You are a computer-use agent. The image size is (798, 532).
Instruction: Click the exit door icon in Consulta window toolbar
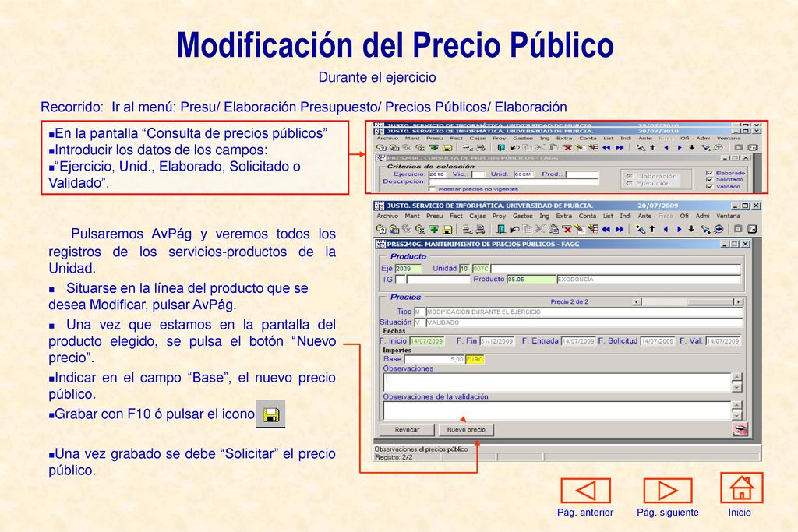click(501, 147)
